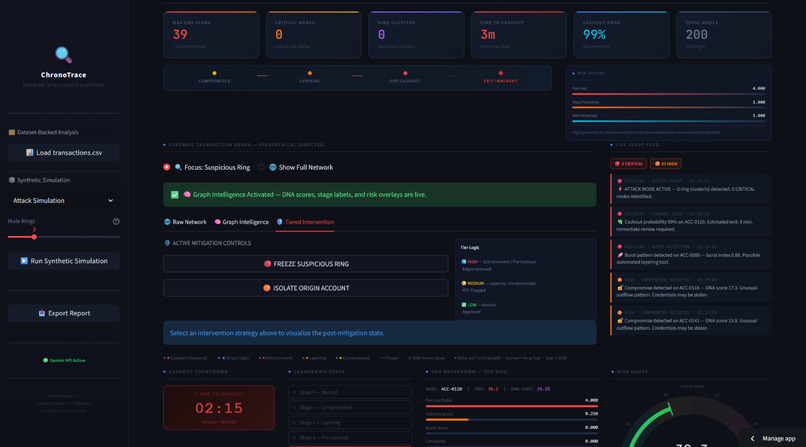
Task: Click Stage 2 — Layering in Laundering Stage
Action: coord(350,422)
